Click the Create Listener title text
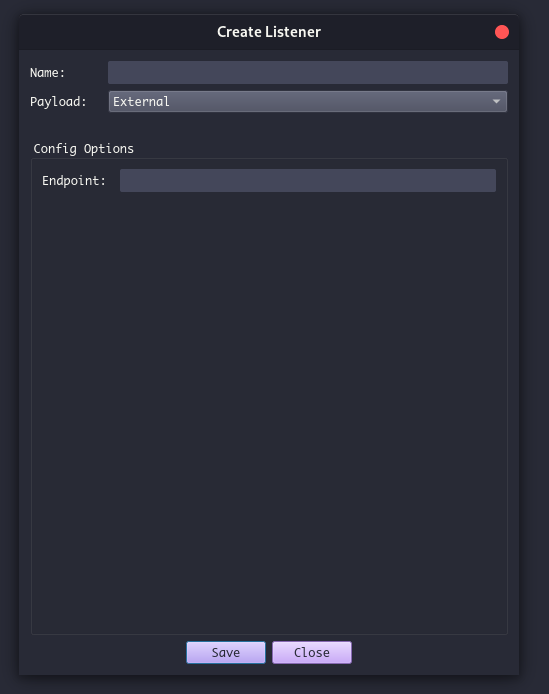Screen dimensions: 549x694 [x=269, y=32]
